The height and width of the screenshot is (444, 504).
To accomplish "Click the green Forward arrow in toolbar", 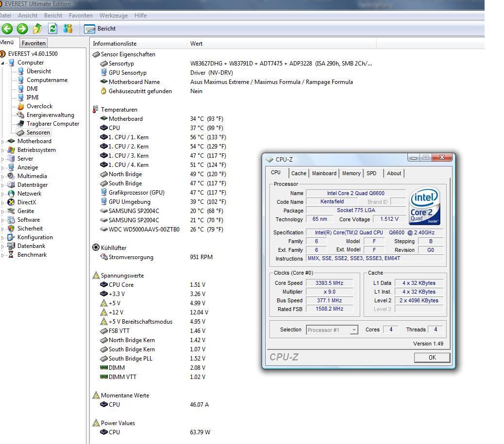I will point(22,29).
